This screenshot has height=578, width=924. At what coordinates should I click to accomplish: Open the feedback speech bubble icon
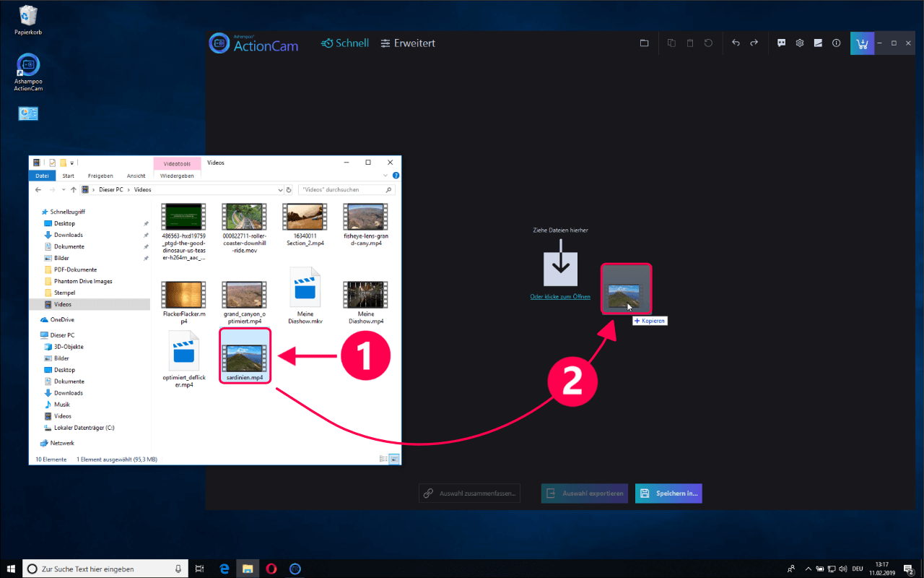click(x=781, y=43)
